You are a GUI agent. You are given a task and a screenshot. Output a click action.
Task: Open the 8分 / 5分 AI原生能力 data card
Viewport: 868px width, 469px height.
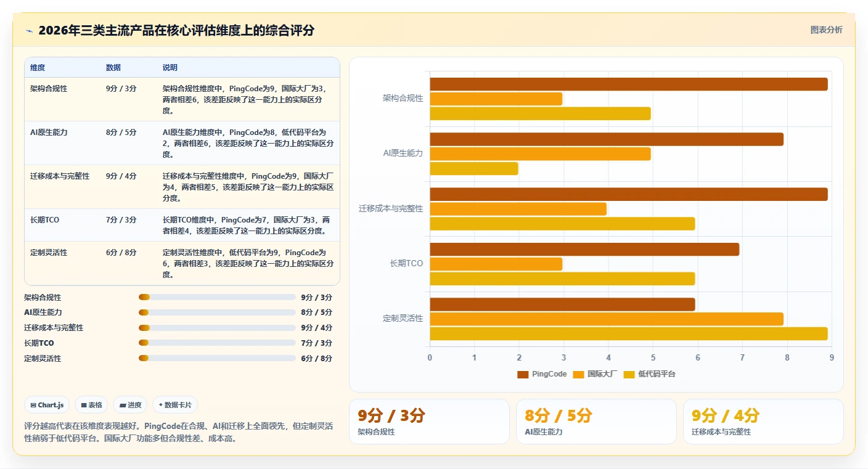tap(596, 422)
